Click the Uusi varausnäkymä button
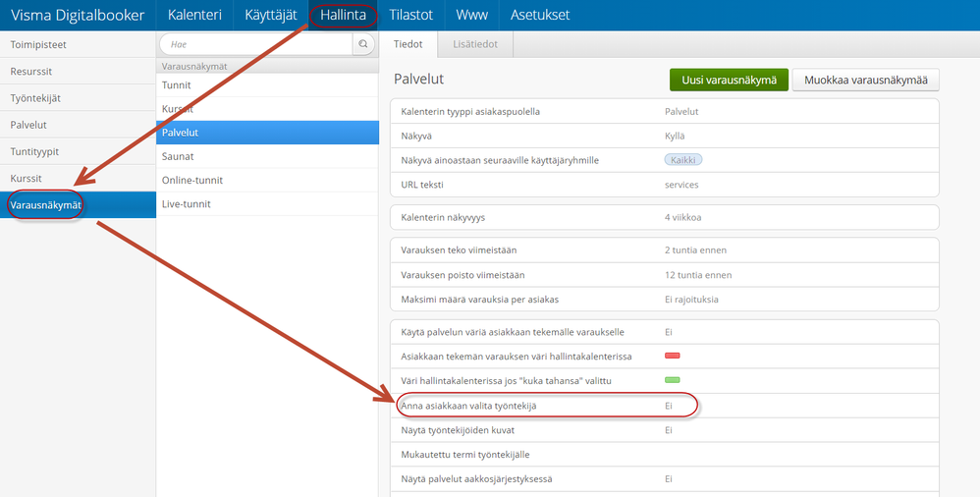Image resolution: width=980 pixels, height=497 pixels. point(729,80)
